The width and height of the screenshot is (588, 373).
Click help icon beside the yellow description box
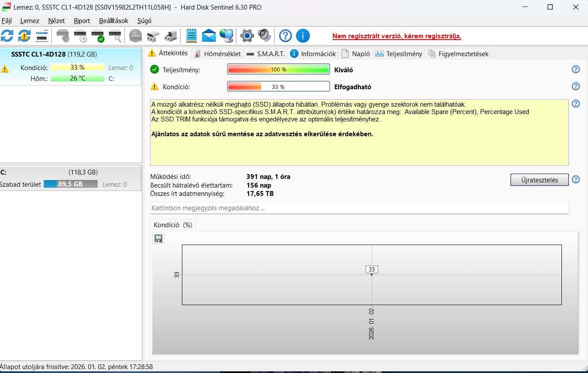pyautogui.click(x=576, y=104)
